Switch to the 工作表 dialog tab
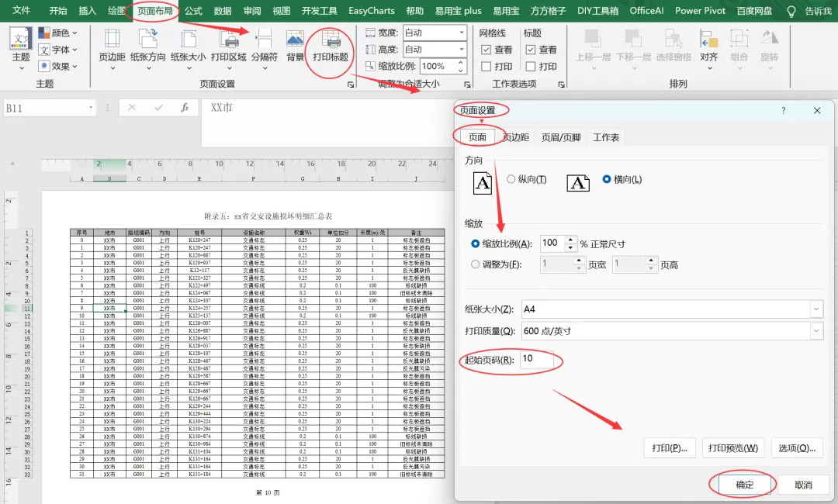 click(606, 137)
